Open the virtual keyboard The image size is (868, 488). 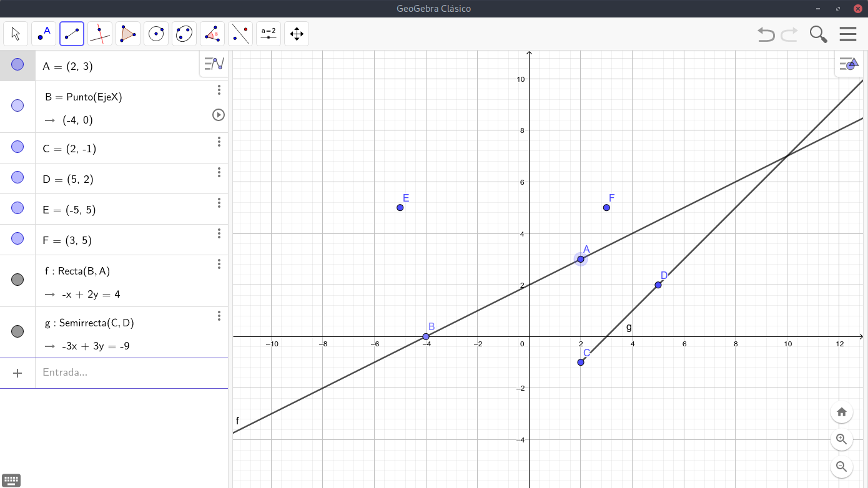11,481
